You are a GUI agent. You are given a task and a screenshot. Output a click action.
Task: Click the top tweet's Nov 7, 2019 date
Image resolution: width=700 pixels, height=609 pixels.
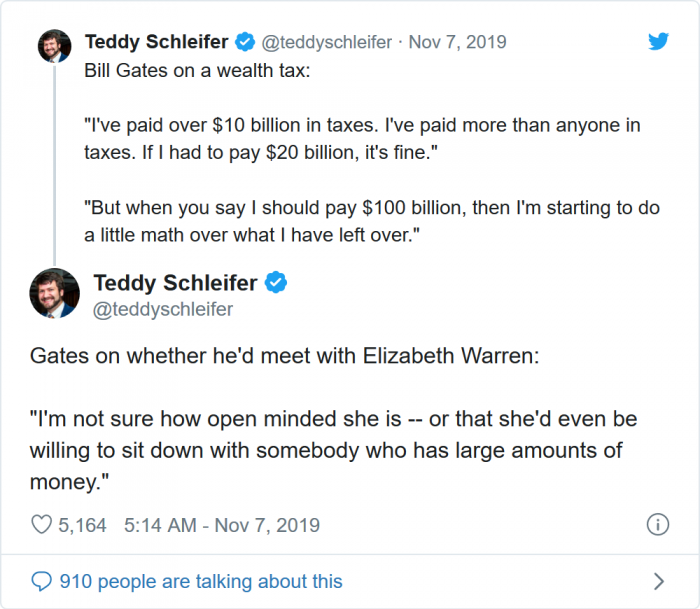(x=457, y=42)
